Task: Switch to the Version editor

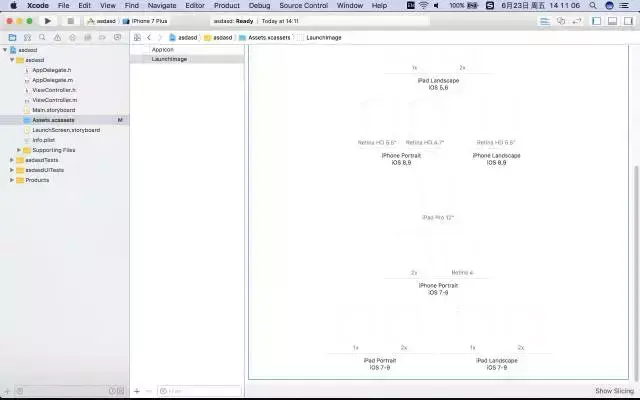Action: pyautogui.click(x=577, y=21)
